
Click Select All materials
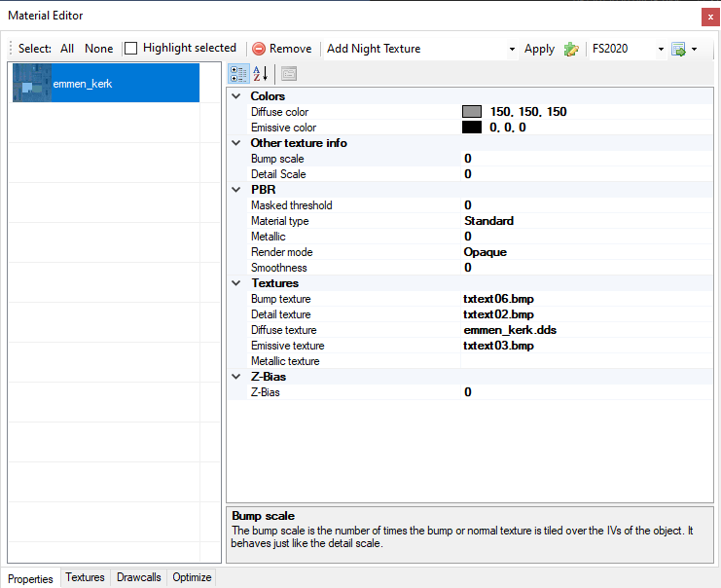(67, 49)
